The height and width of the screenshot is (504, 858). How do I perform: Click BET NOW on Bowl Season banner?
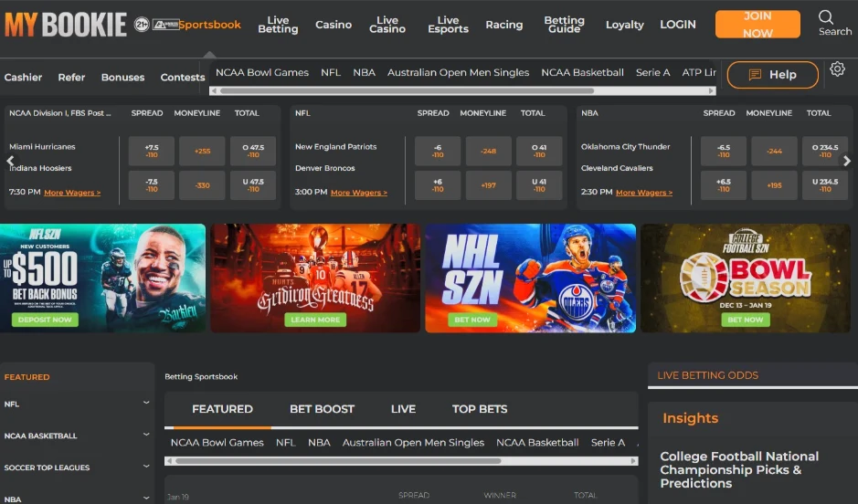point(746,320)
